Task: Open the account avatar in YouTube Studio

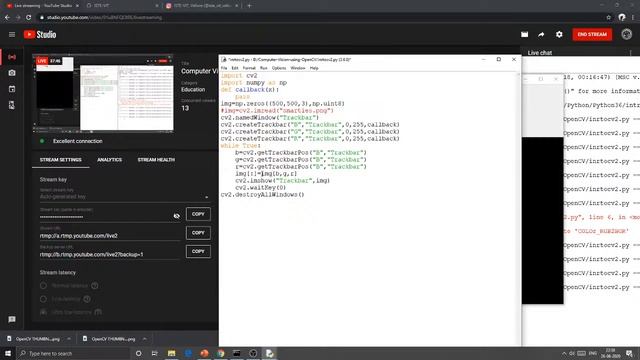Action: [x=627, y=34]
